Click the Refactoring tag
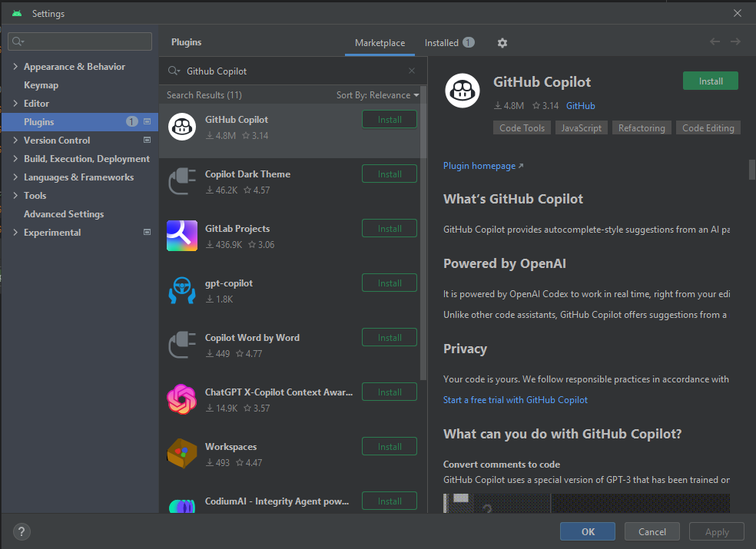The height and width of the screenshot is (549, 756). coord(642,127)
